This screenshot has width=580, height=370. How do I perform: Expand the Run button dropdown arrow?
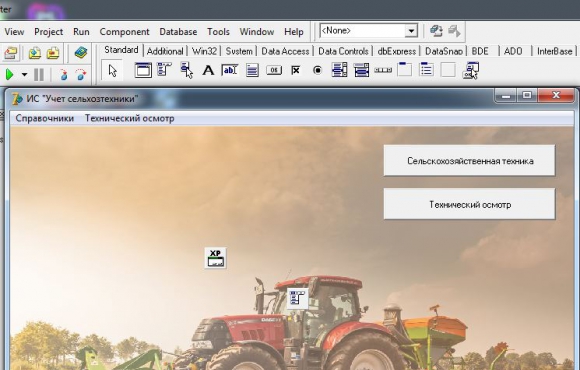point(24,75)
